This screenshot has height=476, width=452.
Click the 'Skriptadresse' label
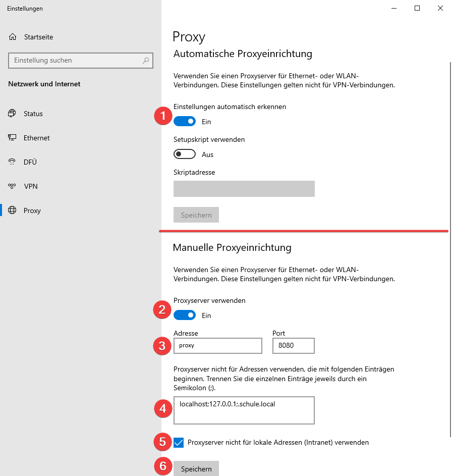(194, 173)
